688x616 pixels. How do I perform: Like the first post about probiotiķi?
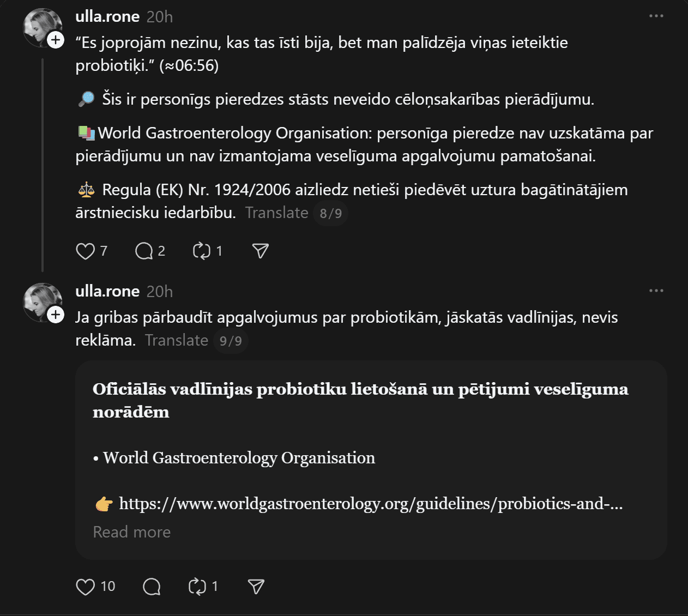(x=86, y=251)
